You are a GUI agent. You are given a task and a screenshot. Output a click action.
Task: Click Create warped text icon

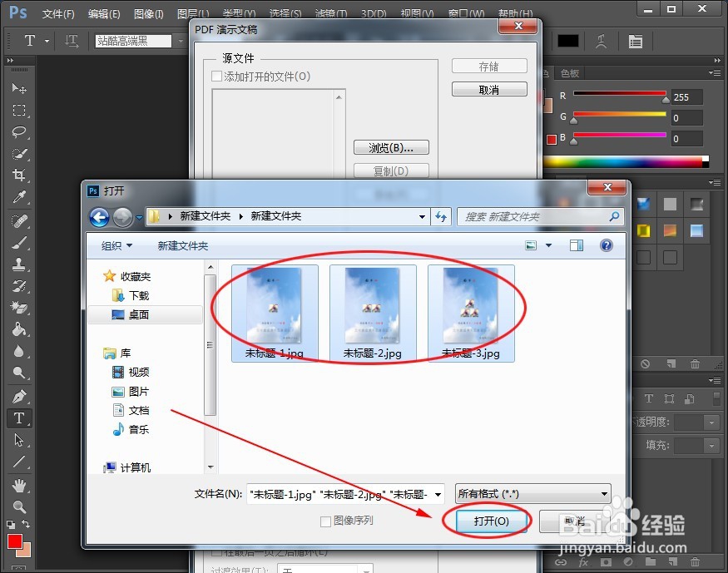tap(602, 42)
